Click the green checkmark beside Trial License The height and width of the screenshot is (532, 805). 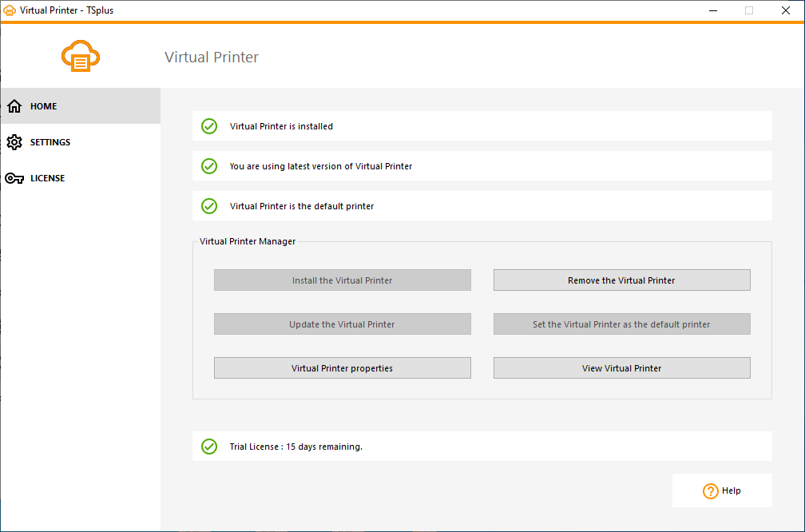point(209,447)
